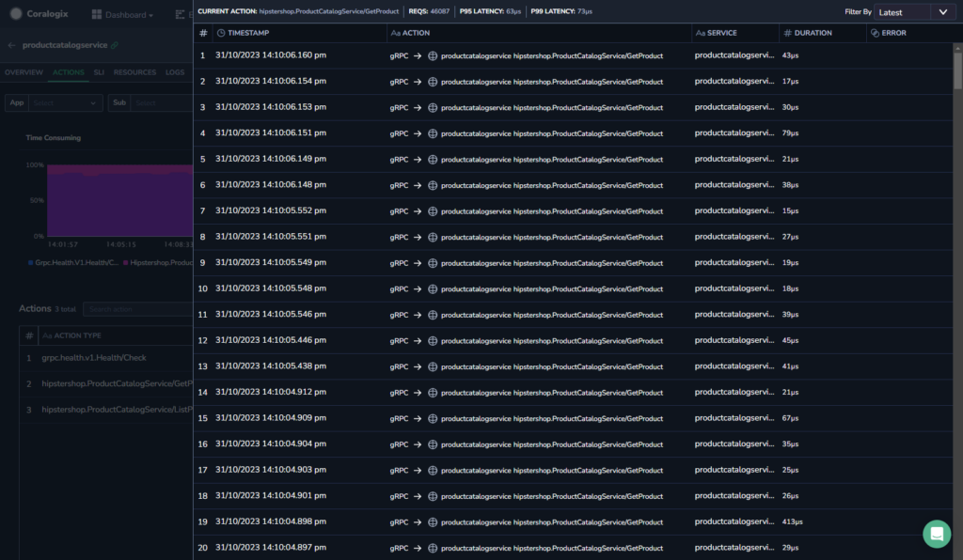This screenshot has width=963, height=560.
Task: Click the service name in row 10
Action: point(734,288)
